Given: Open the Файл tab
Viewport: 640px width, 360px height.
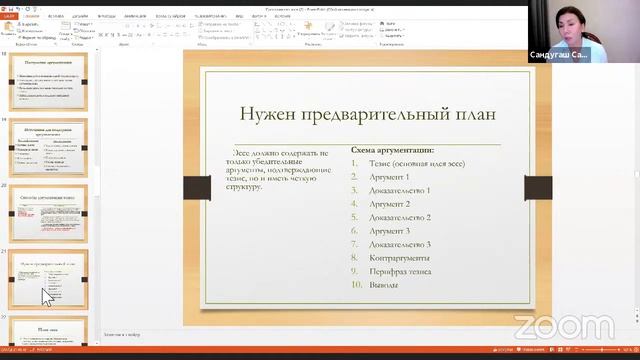Looking at the screenshot, I should click(x=9, y=16).
